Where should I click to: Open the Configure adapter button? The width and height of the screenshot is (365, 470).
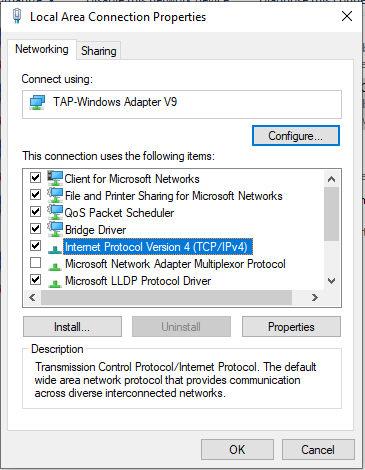296,136
